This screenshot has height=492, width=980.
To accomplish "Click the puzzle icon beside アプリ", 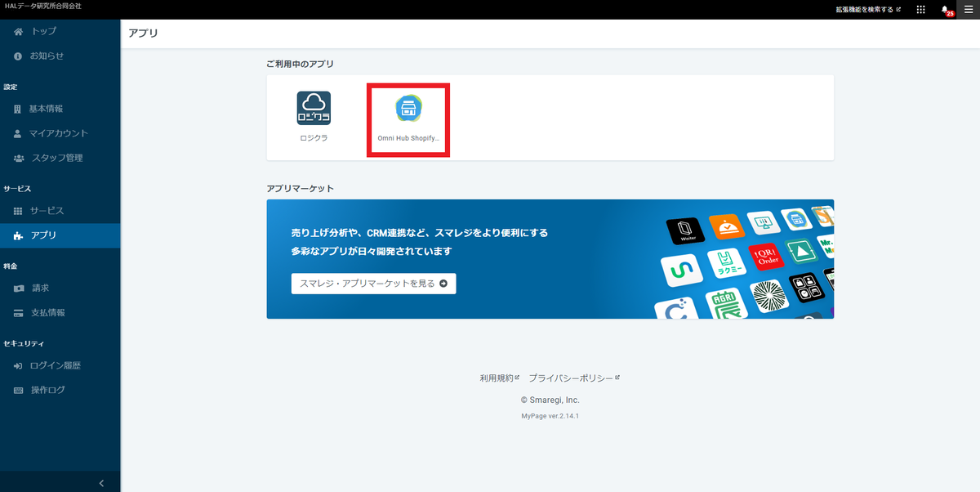I will [18, 235].
